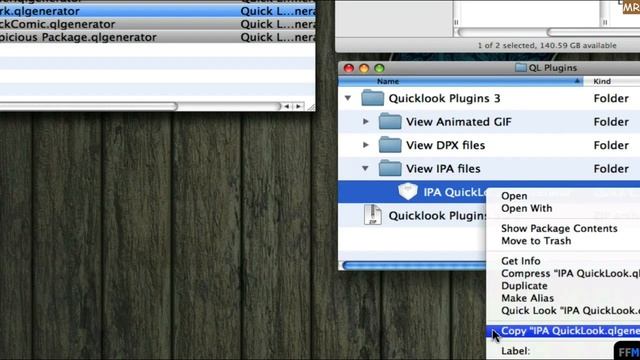Choose Open With in the context menu
640x360 pixels.
527,208
